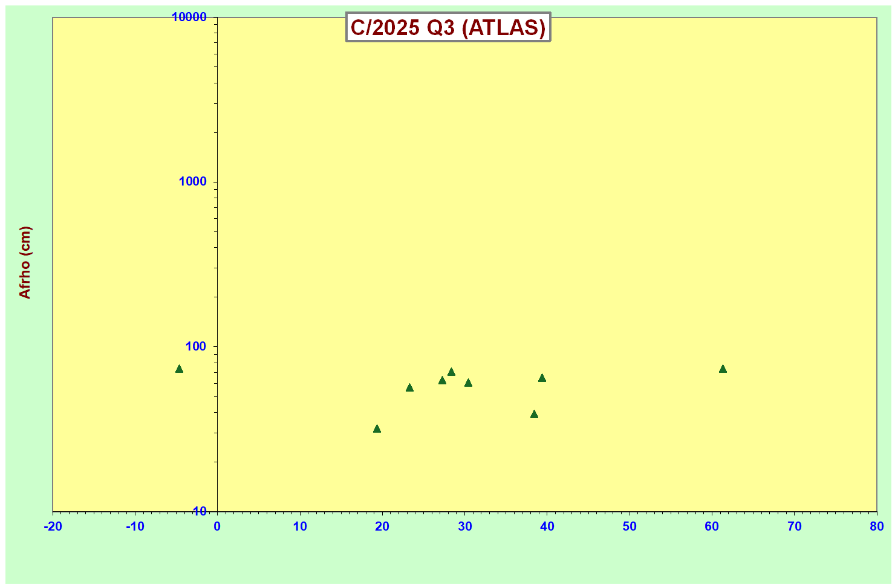Select the 70 label on the x-axis

click(794, 526)
